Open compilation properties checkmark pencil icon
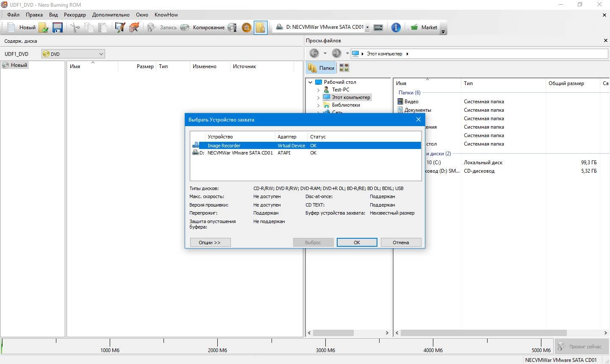 click(x=120, y=28)
